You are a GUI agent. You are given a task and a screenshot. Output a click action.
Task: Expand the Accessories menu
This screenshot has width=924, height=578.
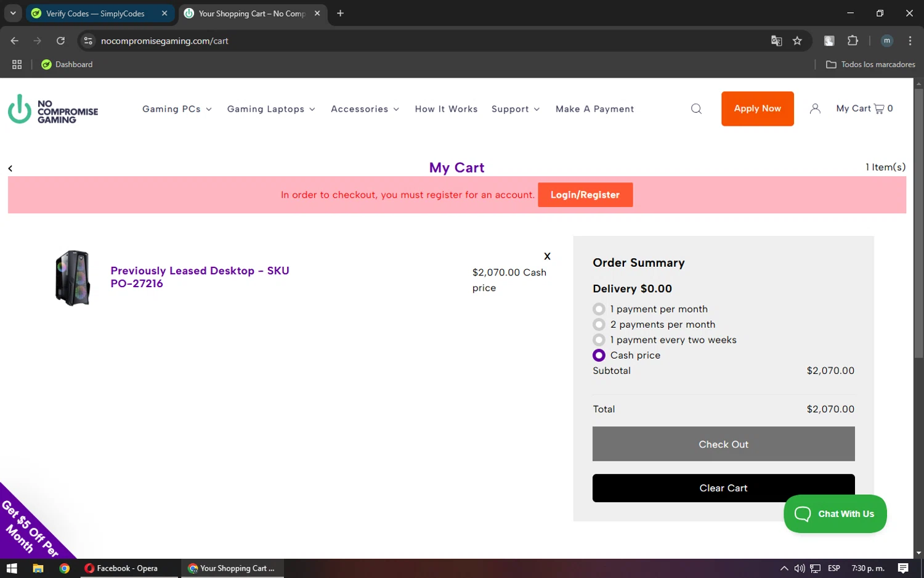pos(365,109)
